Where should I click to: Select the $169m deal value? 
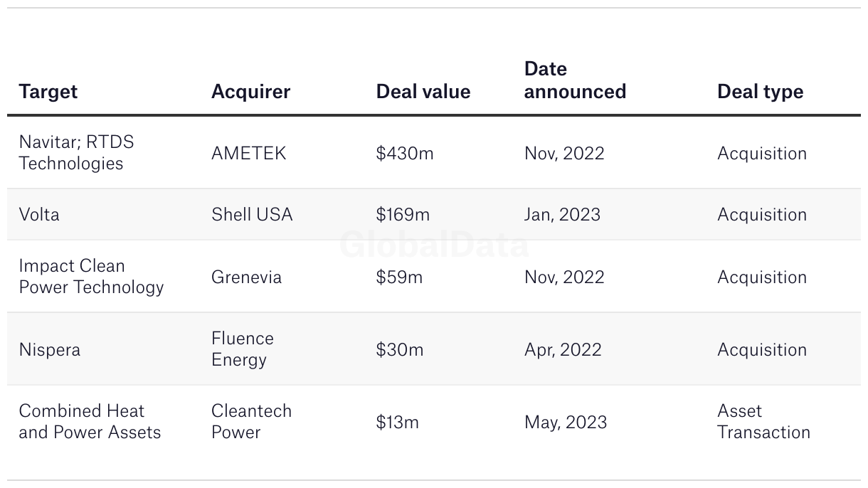[404, 214]
